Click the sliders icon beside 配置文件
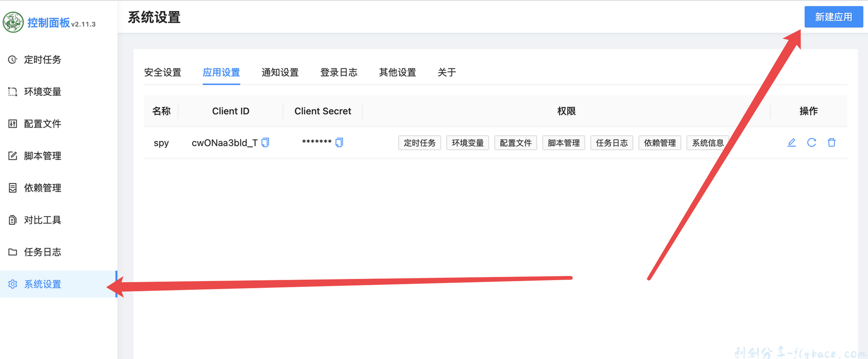 [x=13, y=124]
